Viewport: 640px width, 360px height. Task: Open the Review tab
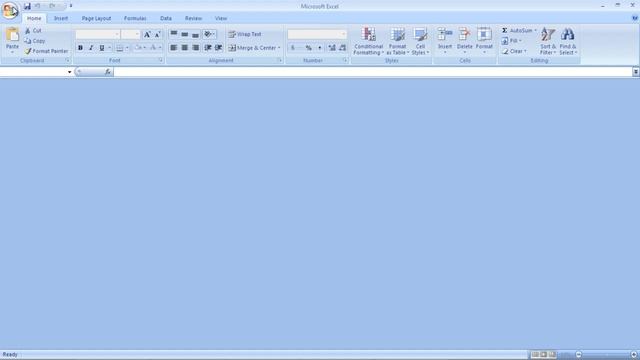[x=193, y=18]
